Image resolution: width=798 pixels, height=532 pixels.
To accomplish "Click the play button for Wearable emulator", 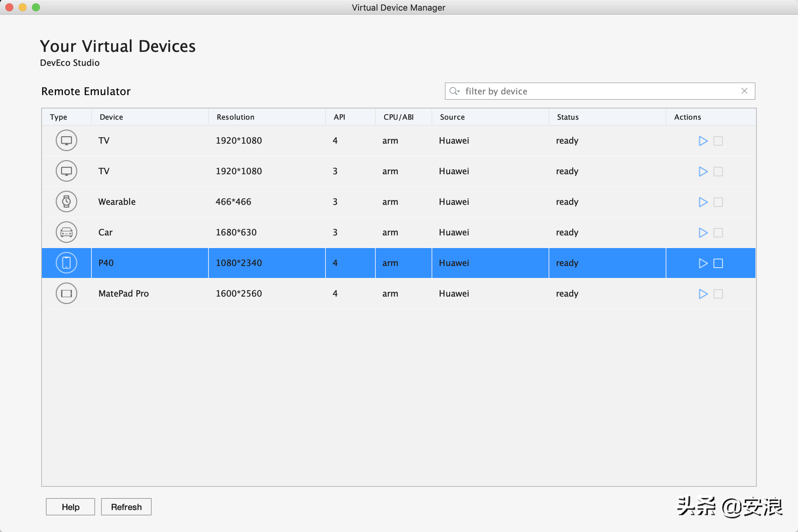I will pos(702,202).
